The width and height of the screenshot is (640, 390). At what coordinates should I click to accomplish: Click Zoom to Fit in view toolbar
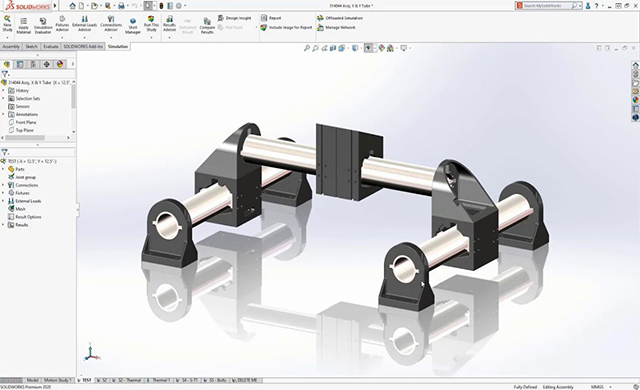point(307,48)
